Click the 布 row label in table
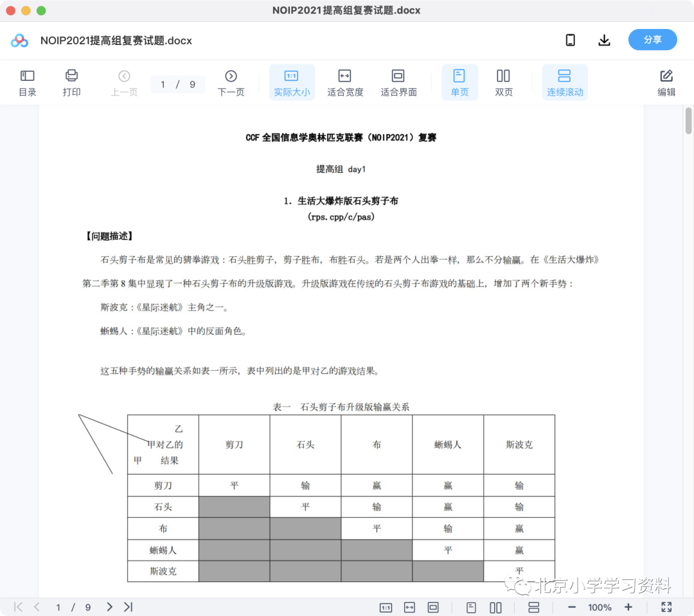This screenshot has height=616, width=694. [x=163, y=529]
